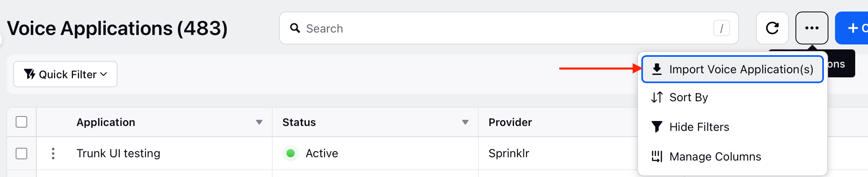Click the refresh icon button
868x177 pixels.
772,28
